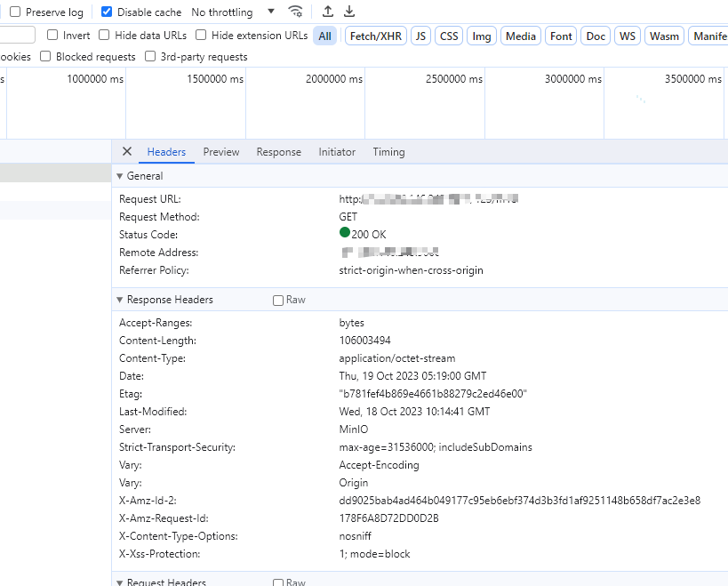This screenshot has height=586, width=728.
Task: Click the 1; mode=block value
Action: pos(374,553)
